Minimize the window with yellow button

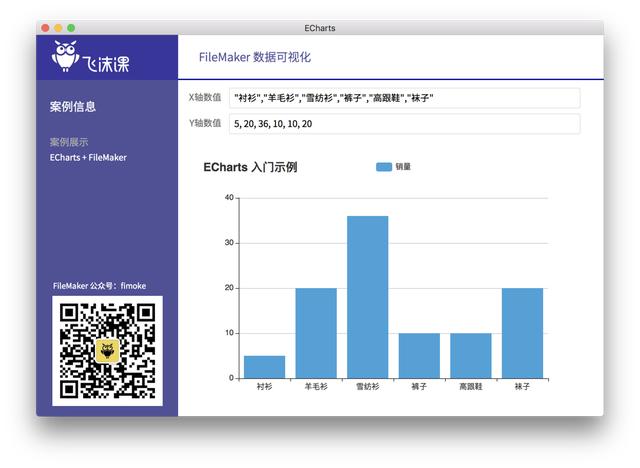pyautogui.click(x=58, y=28)
